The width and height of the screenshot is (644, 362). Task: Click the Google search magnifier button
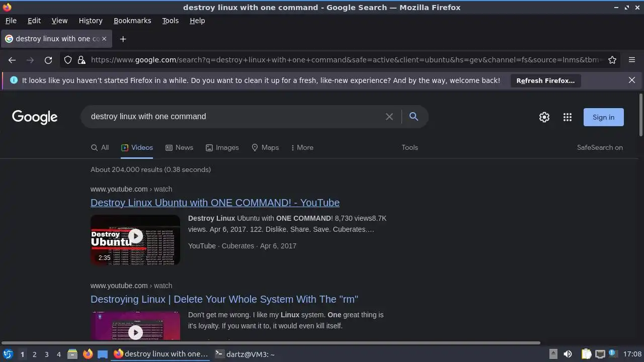(414, 117)
